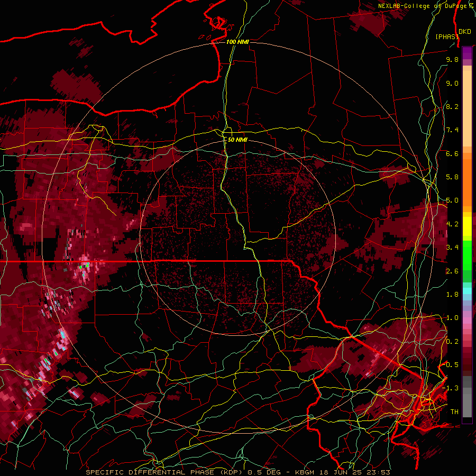
Task: Click the 3.4 legend value
Action: point(452,248)
